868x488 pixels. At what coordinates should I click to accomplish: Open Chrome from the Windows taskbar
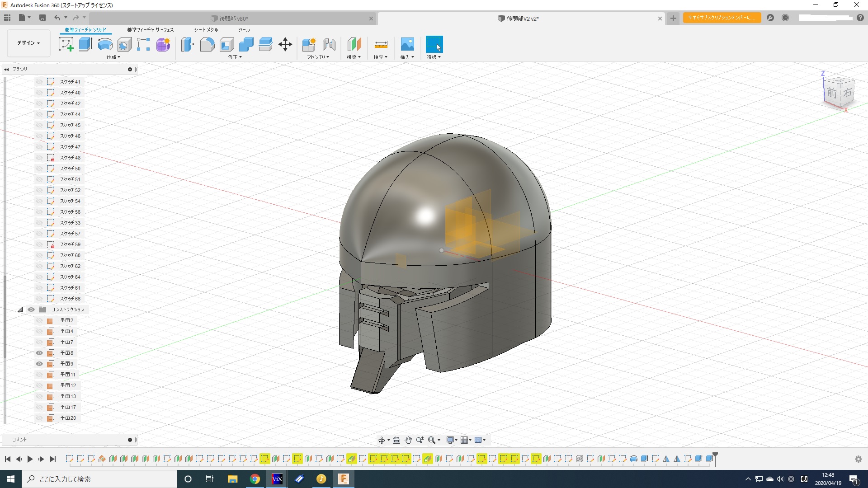[x=255, y=479]
